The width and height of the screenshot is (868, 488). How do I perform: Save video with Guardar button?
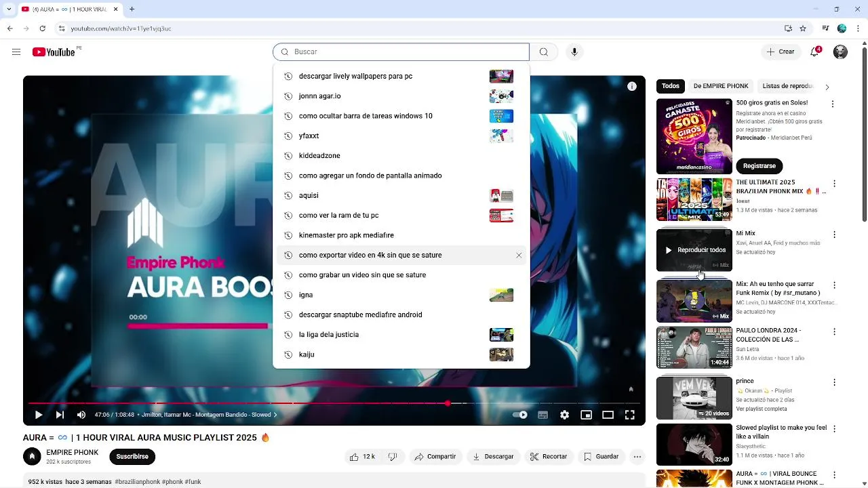pos(601,457)
